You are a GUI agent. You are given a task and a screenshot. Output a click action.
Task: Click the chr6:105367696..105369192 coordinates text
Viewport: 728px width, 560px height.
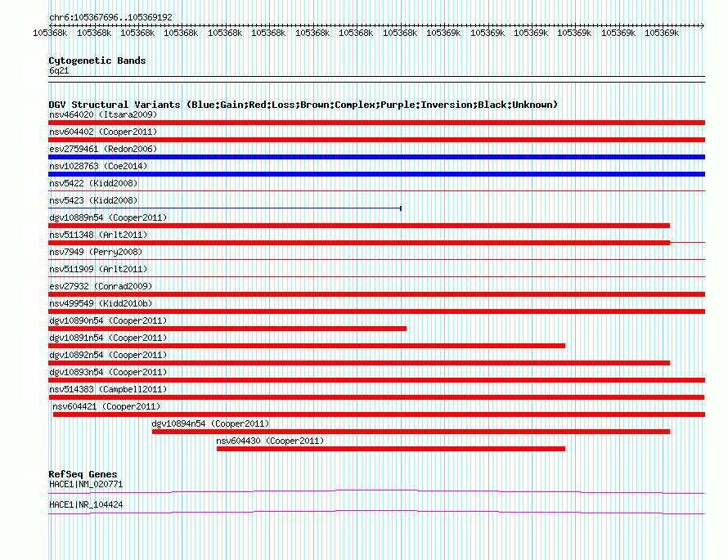coord(110,17)
